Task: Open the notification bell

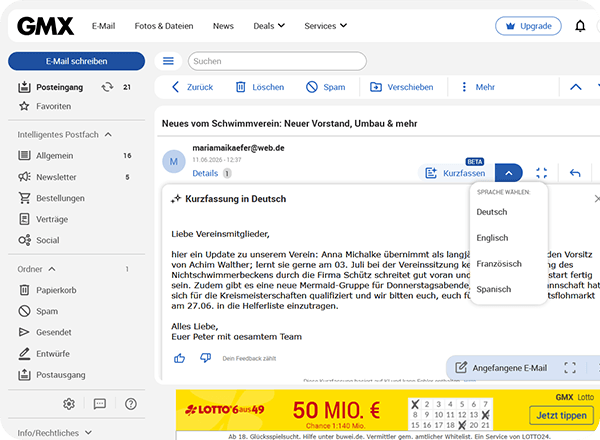Action: [580, 26]
